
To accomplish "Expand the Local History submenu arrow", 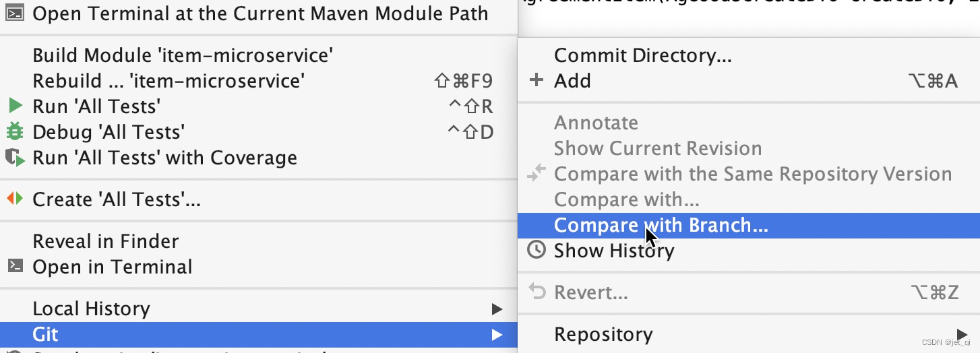I will click(497, 309).
